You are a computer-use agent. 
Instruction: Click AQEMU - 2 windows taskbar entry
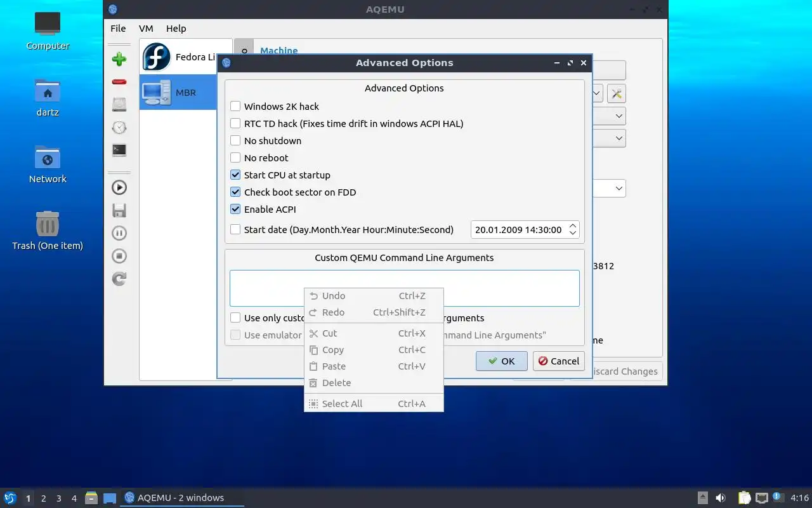click(181, 498)
